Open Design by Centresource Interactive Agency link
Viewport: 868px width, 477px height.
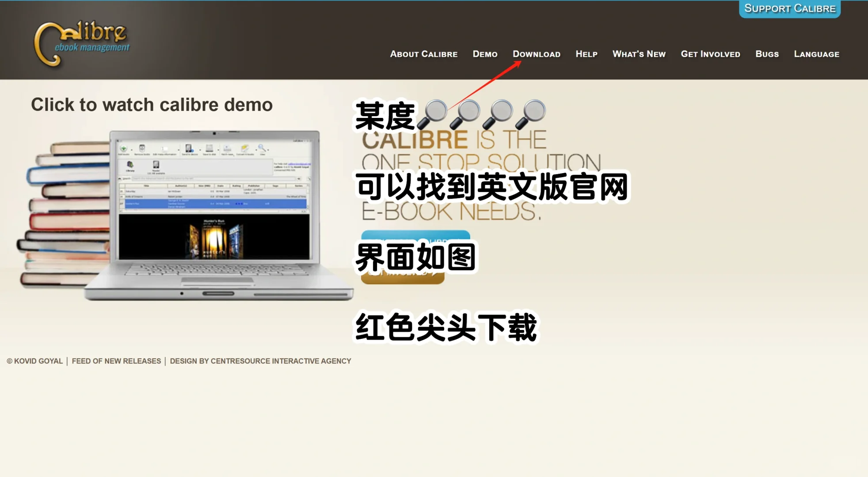(x=260, y=361)
